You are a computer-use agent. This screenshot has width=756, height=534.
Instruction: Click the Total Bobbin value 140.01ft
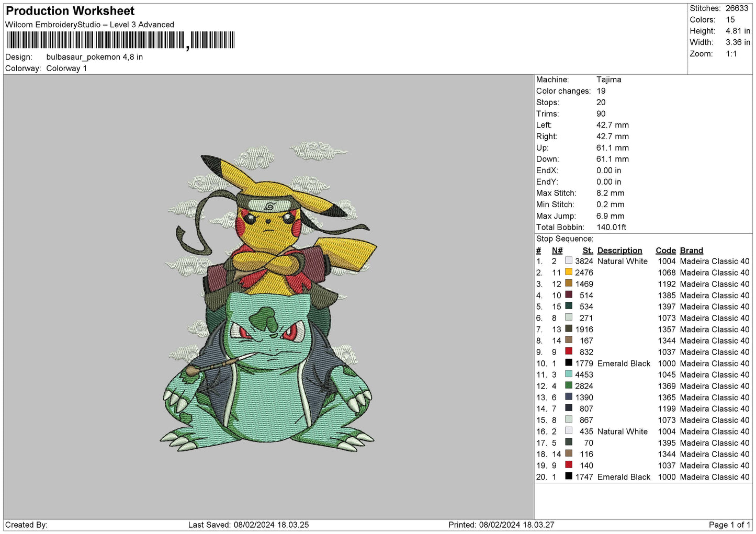(612, 227)
